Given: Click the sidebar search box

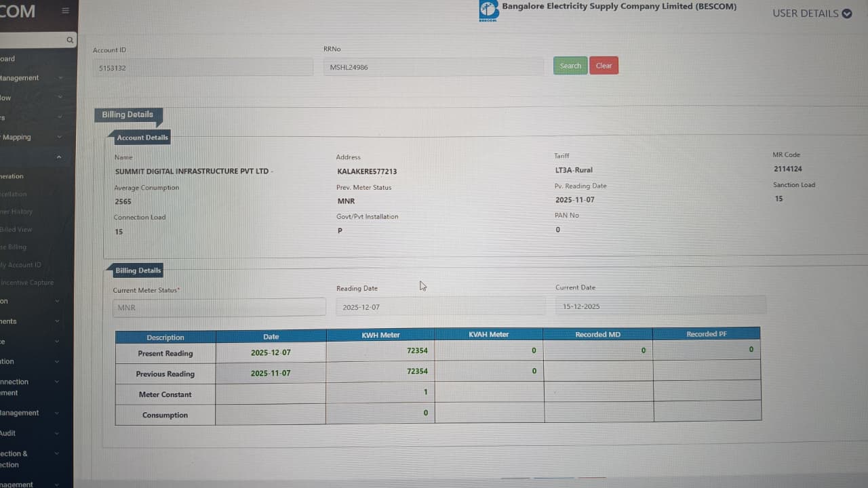Looking at the screenshot, I should [x=33, y=40].
